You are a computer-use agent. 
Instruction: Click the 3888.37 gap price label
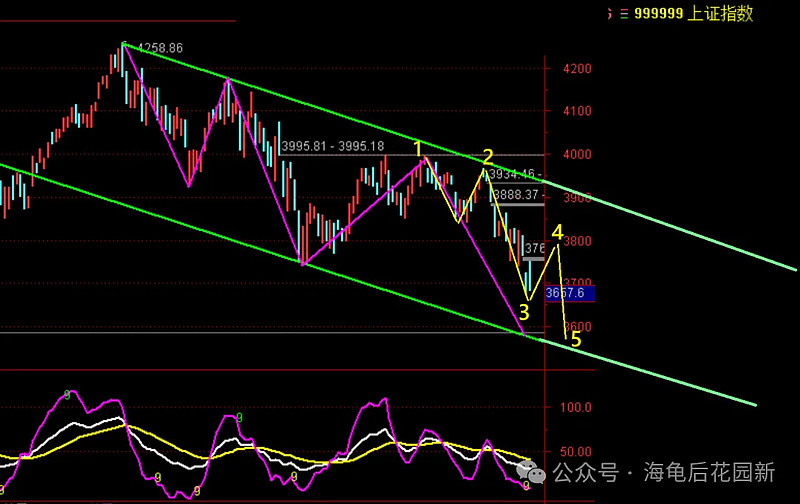tap(516, 195)
